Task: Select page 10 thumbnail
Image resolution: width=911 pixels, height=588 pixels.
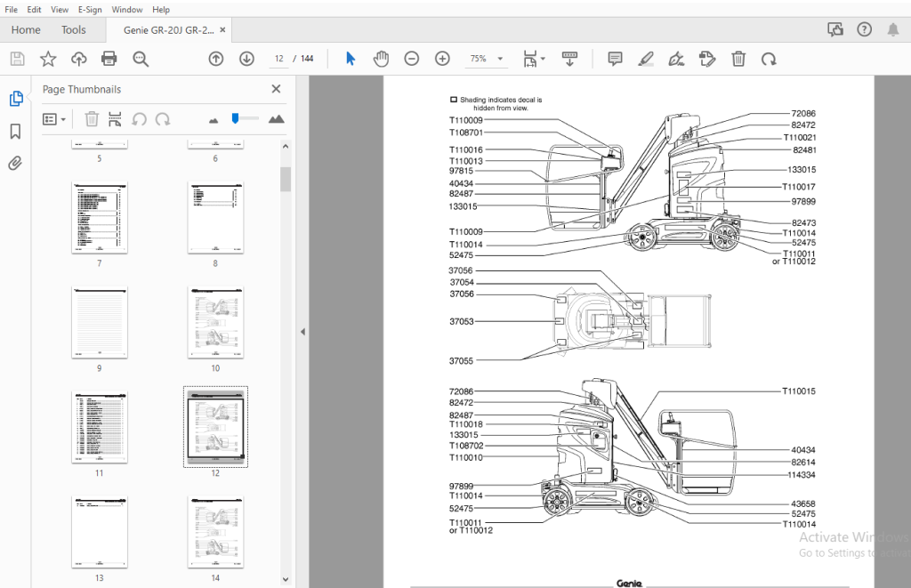Action: tap(215, 323)
